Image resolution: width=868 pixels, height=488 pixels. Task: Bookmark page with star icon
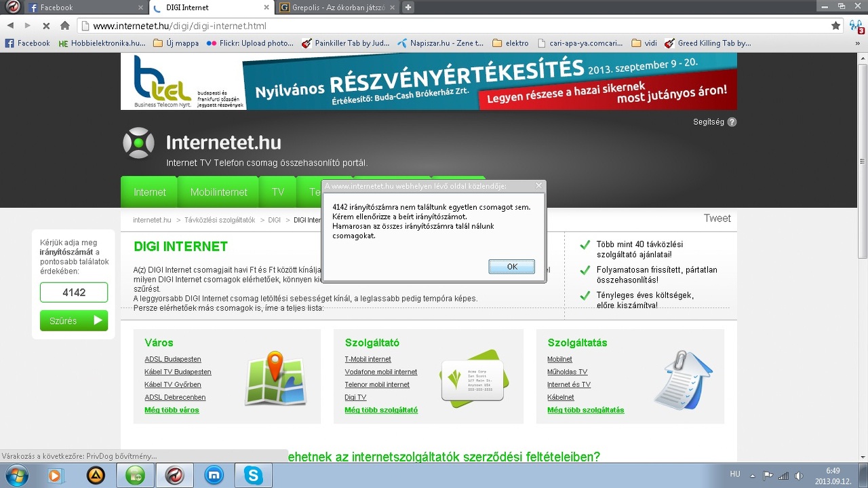point(835,26)
